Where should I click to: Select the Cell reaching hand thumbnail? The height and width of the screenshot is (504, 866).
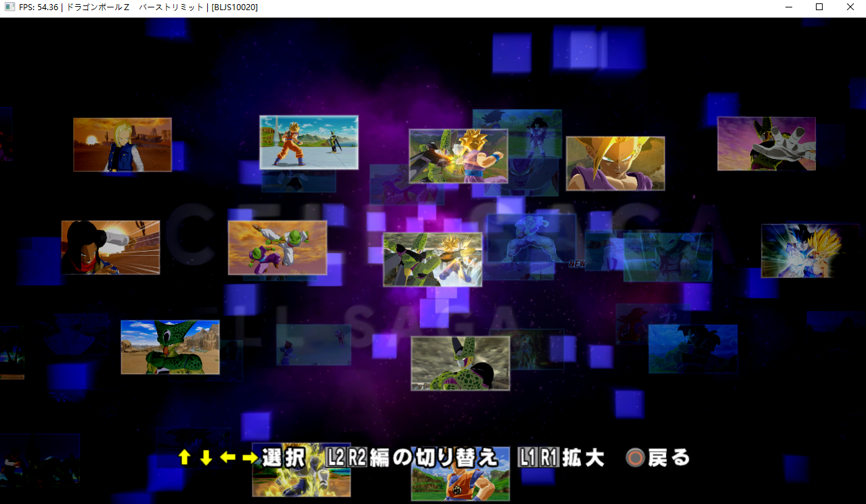pos(766,143)
